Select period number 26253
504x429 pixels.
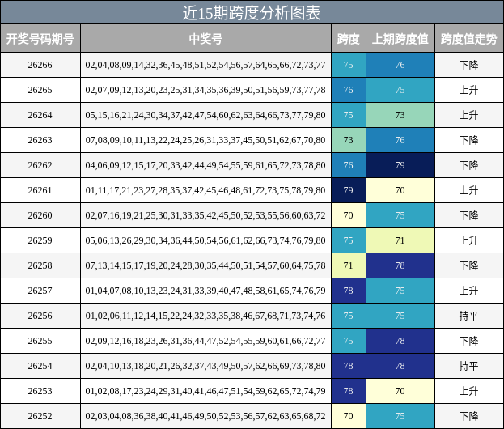40,391
